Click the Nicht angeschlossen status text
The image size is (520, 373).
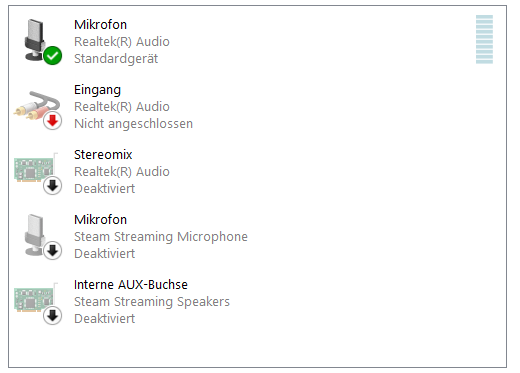pos(133,124)
